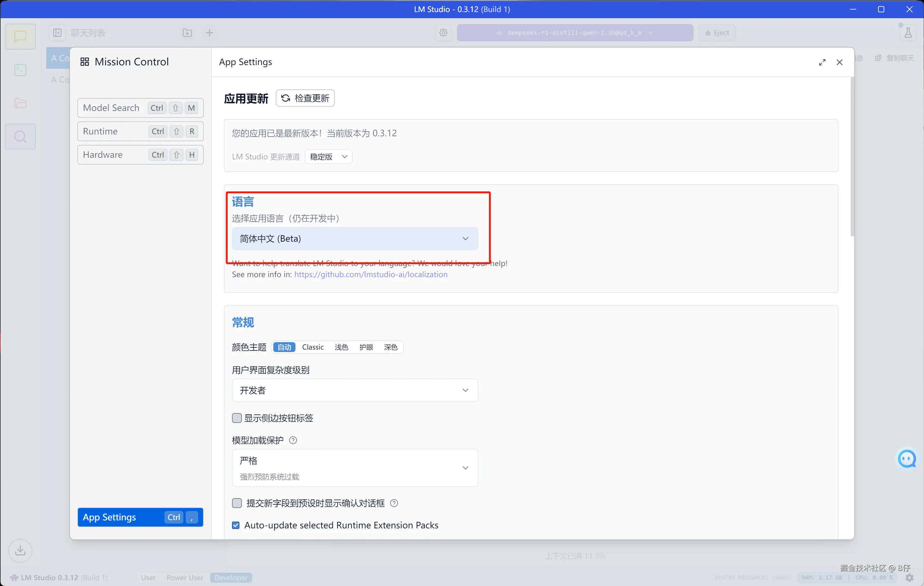Open the Discover search sidebar icon
Screen dimensions: 924x586
pyautogui.click(x=20, y=137)
